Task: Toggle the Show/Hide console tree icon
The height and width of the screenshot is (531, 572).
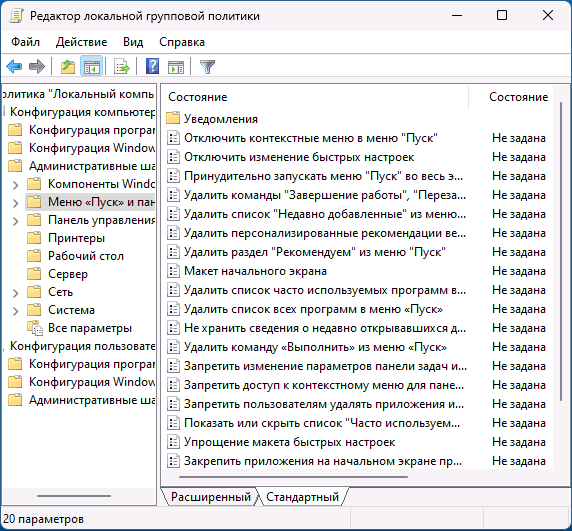Action: [92, 67]
